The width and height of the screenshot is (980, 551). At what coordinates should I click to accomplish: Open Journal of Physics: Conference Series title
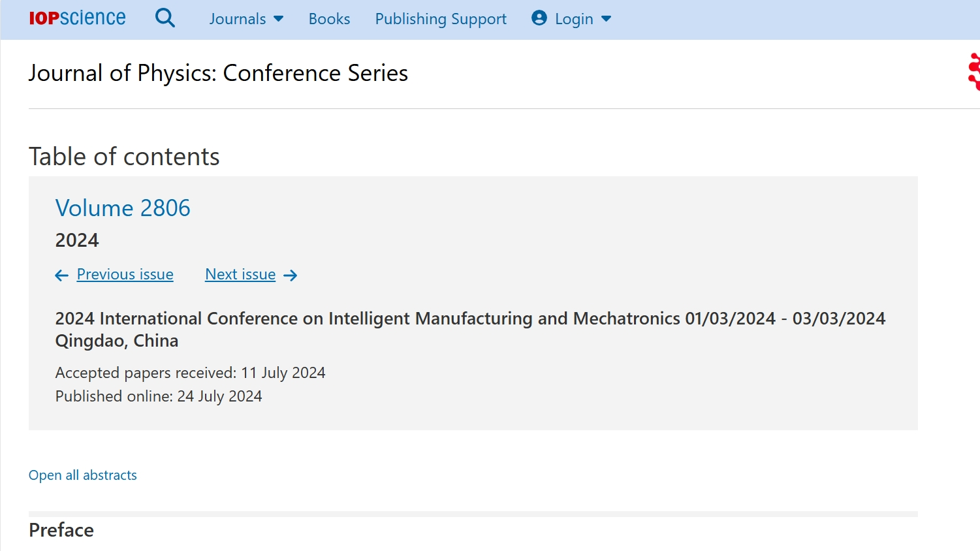pos(218,73)
